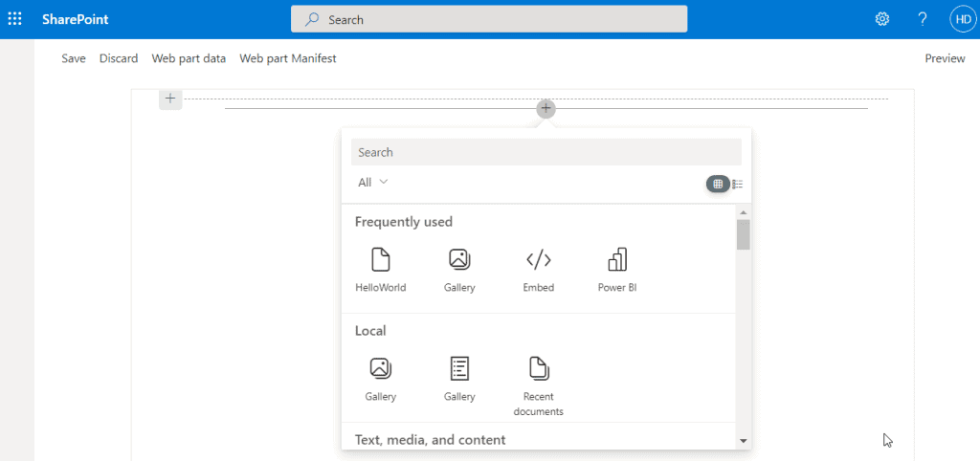
Task: Click the square plus add section button
Action: 170,99
